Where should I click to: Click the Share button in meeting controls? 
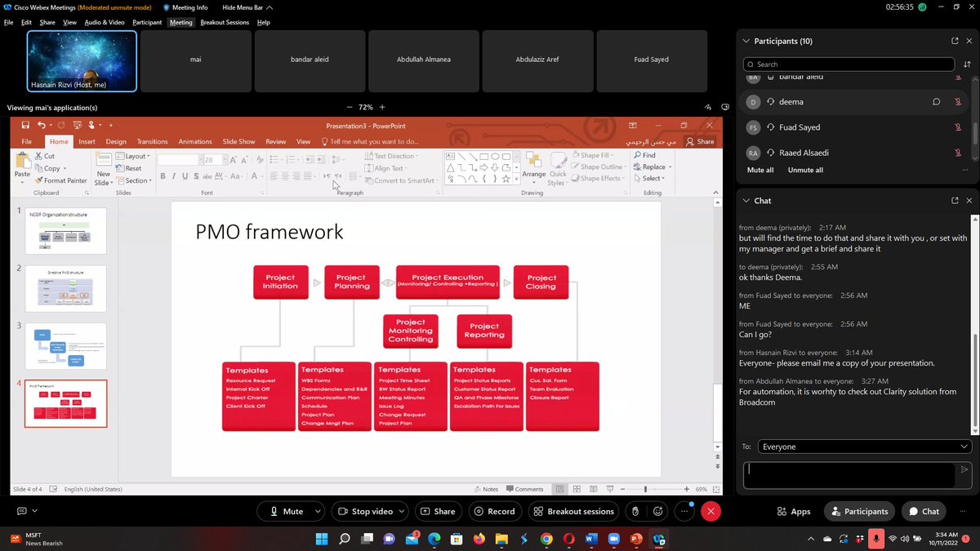[438, 511]
